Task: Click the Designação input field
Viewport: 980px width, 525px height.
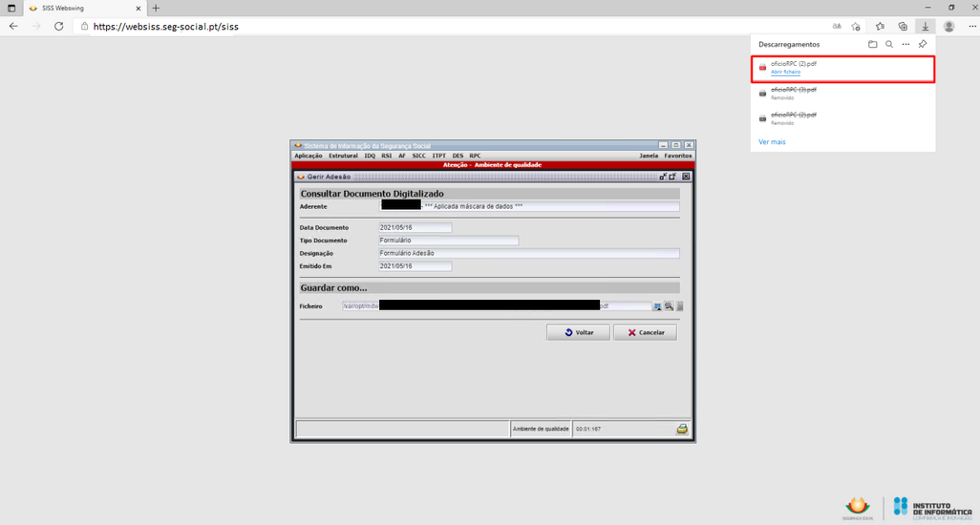Action: (x=528, y=254)
